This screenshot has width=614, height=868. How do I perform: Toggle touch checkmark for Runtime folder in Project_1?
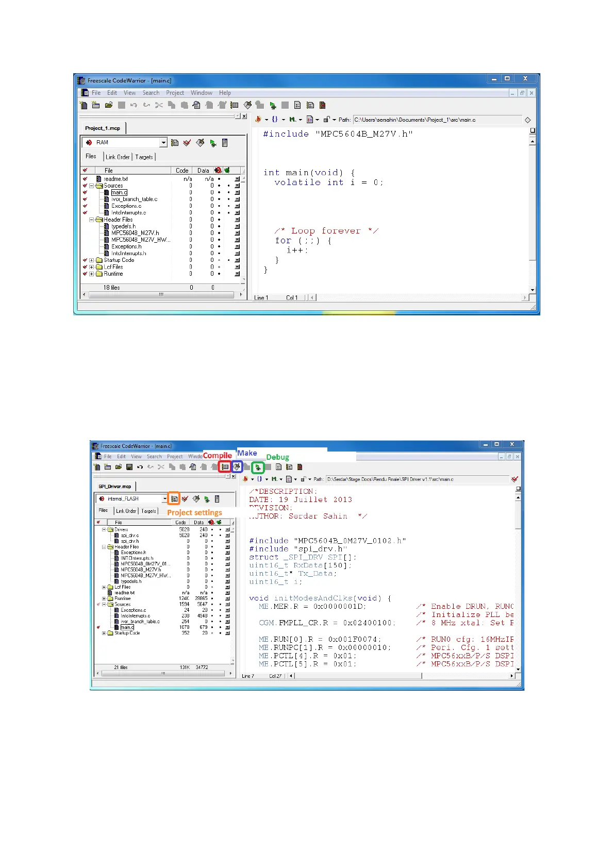(x=85, y=274)
